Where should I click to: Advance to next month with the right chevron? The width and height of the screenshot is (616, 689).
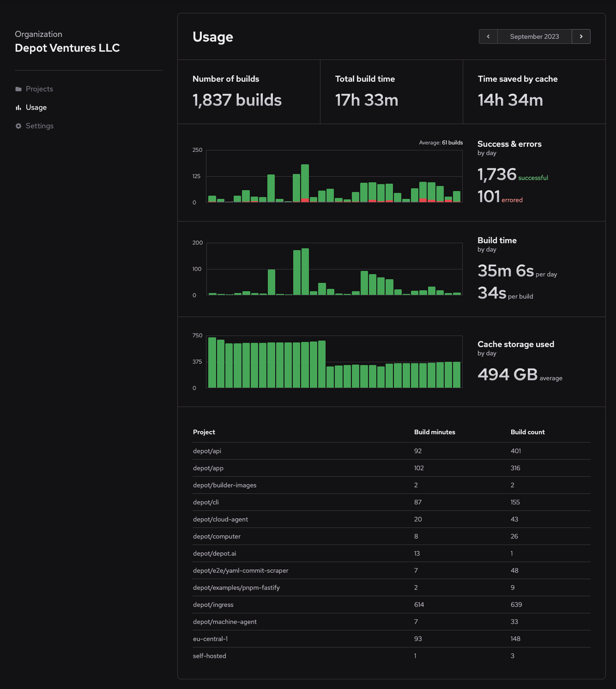coord(581,36)
